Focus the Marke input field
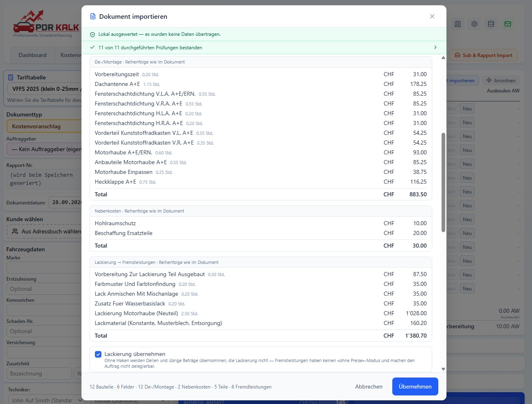Viewport: 532px width, 404px height. coord(45,268)
